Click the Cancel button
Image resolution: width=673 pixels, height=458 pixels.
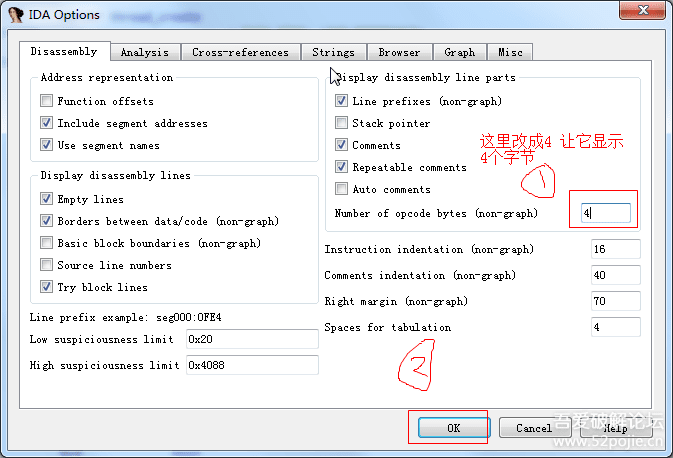[535, 428]
